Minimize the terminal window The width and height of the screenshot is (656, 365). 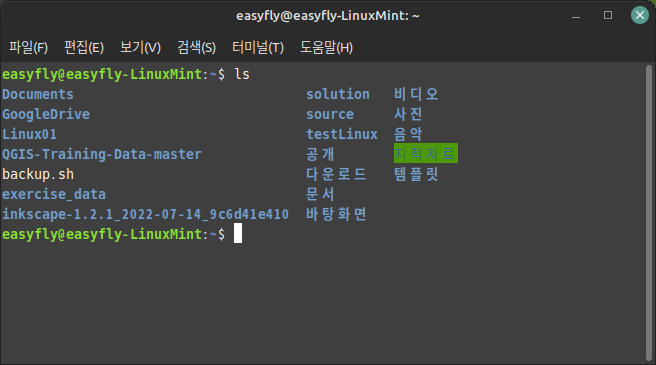(x=576, y=17)
